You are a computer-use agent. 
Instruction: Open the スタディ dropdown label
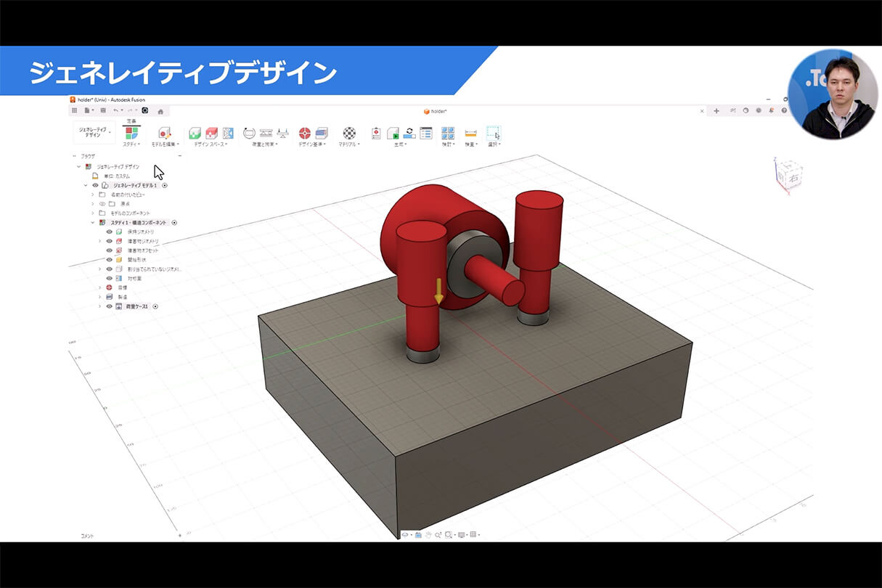pos(131,144)
